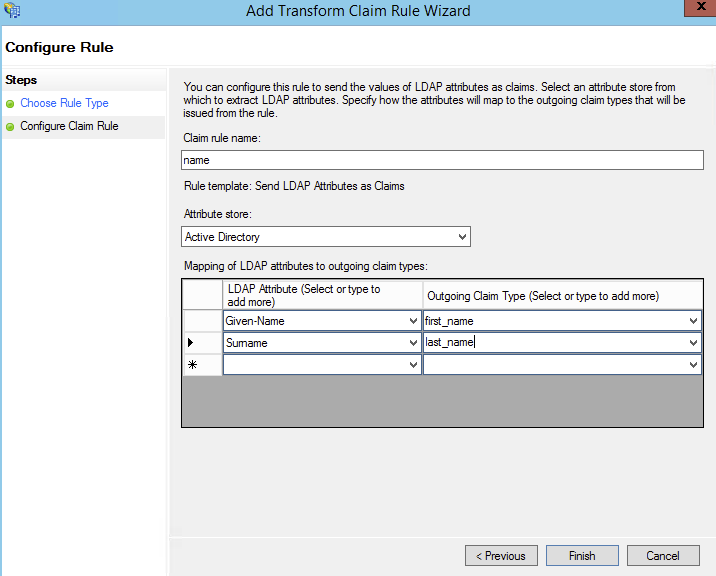Click green bullet beside Configure Claim Rule

tap(10, 127)
